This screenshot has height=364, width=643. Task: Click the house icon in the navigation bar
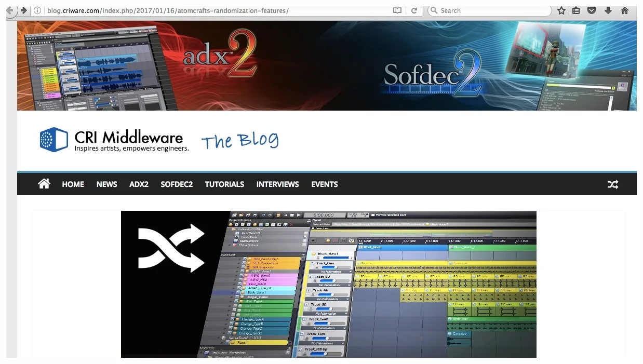[x=44, y=184]
